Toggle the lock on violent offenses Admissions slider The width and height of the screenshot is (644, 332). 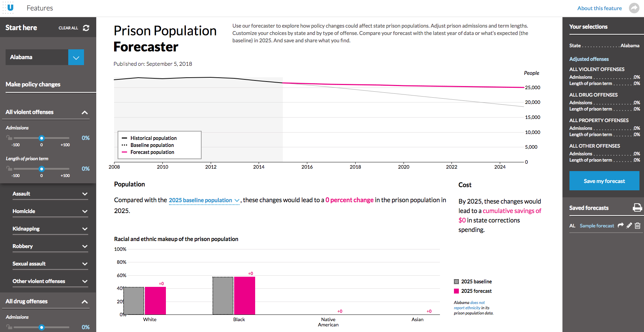(x=9, y=138)
